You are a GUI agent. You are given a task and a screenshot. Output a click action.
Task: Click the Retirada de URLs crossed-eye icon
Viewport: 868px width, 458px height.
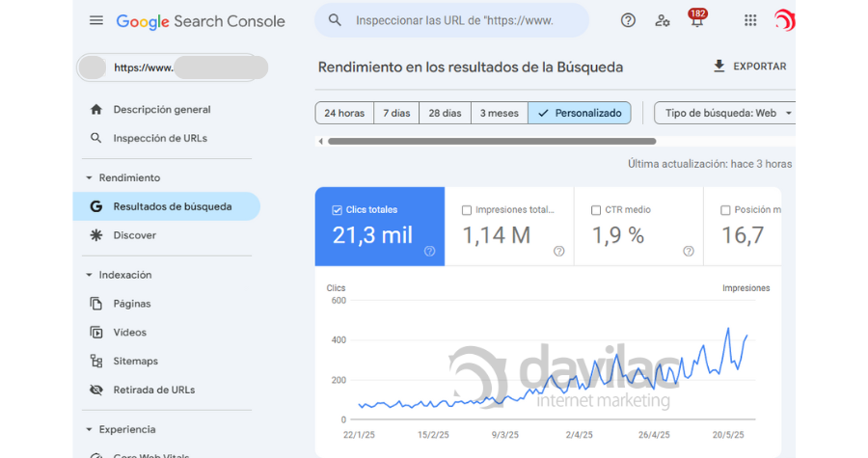[96, 390]
